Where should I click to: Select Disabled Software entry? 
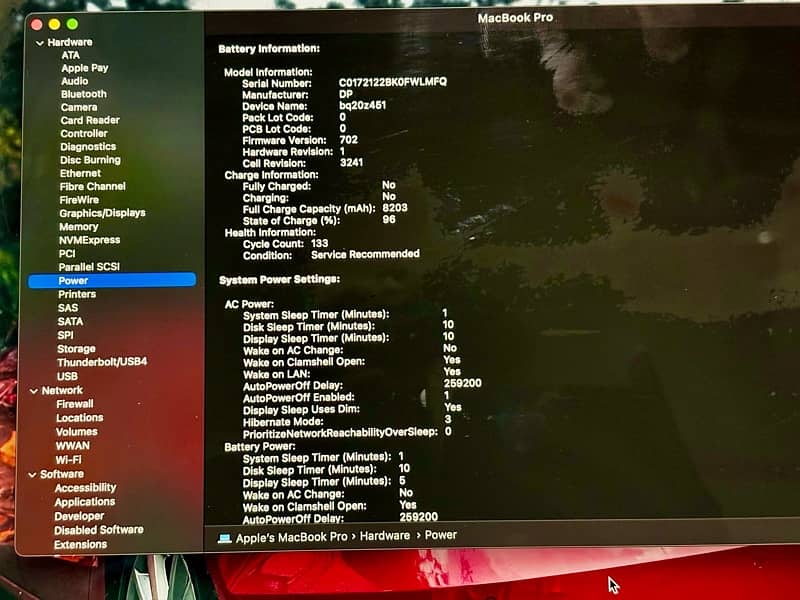[x=98, y=530]
